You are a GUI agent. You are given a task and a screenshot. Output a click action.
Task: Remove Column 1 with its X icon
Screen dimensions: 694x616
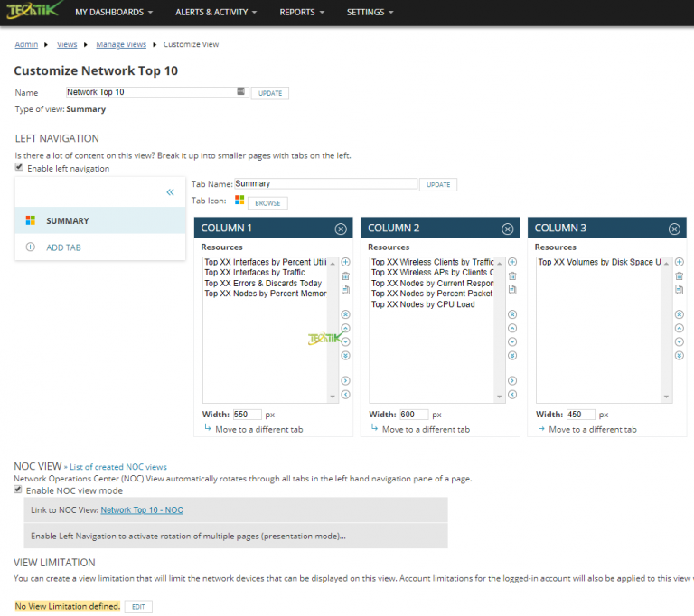(341, 229)
